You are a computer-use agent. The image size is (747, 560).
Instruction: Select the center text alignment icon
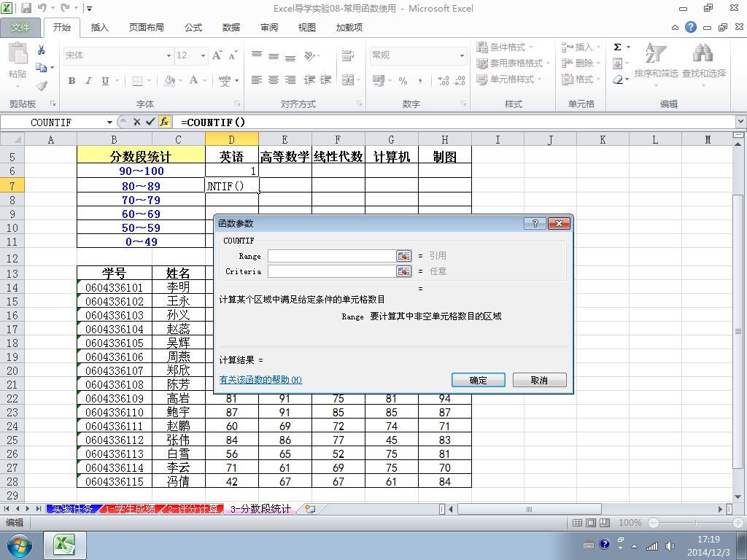pos(274,80)
